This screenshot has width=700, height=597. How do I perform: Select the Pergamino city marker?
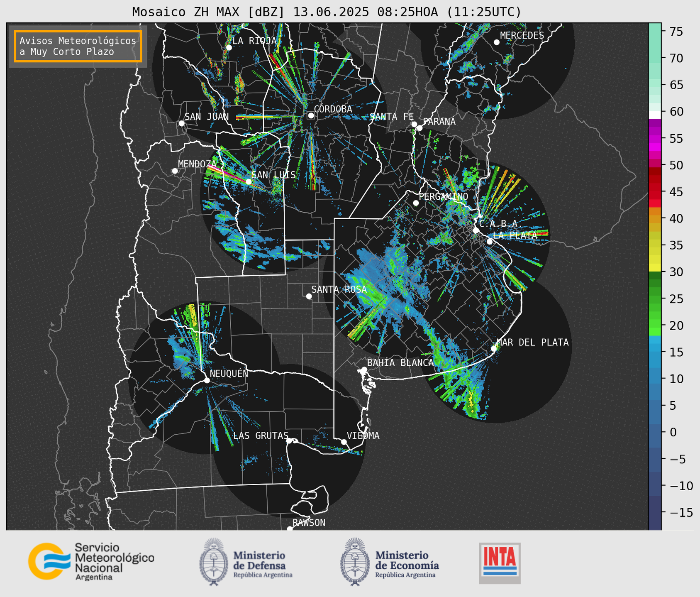click(416, 203)
